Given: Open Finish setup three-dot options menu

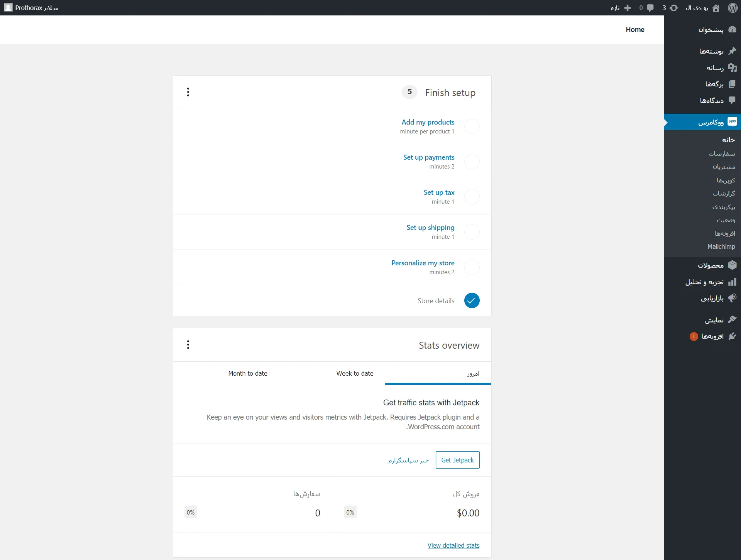Looking at the screenshot, I should 188,92.
